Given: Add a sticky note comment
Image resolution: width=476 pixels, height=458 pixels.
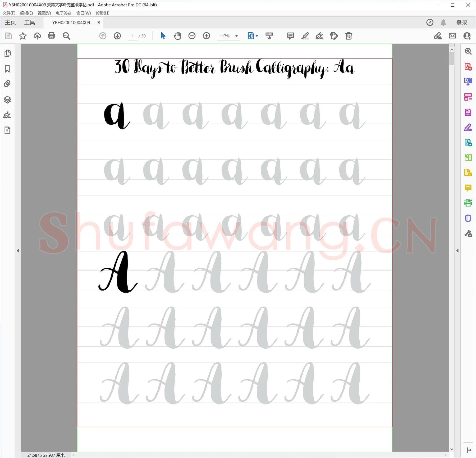Looking at the screenshot, I should point(290,36).
